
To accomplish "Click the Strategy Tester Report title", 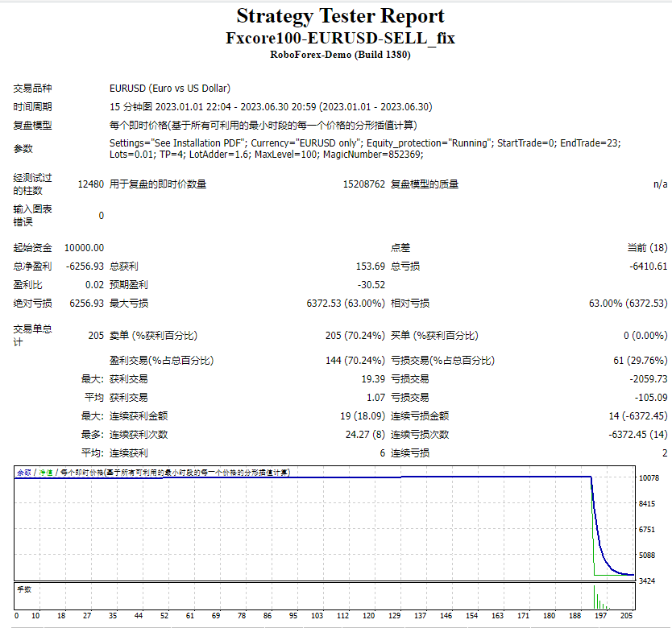I will pyautogui.click(x=340, y=16).
